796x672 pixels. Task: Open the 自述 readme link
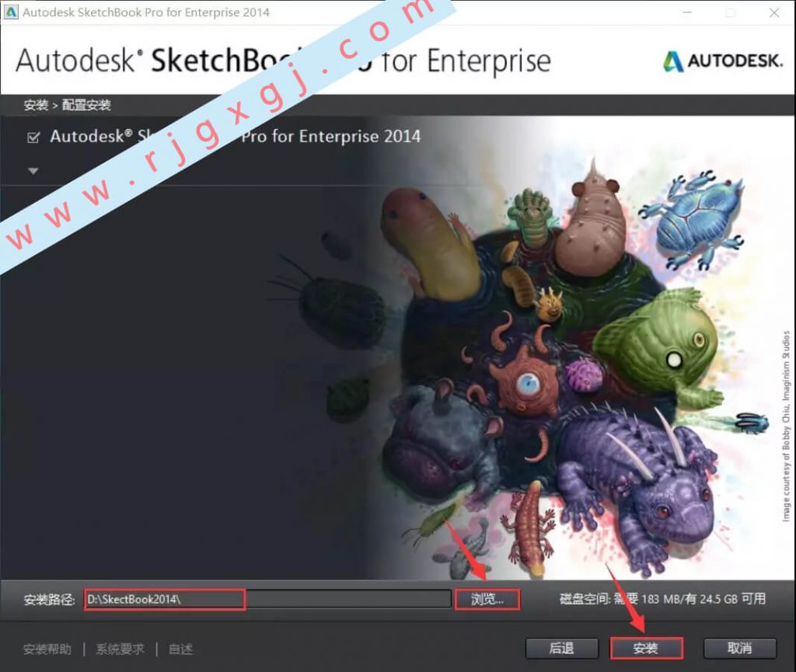pyautogui.click(x=180, y=649)
